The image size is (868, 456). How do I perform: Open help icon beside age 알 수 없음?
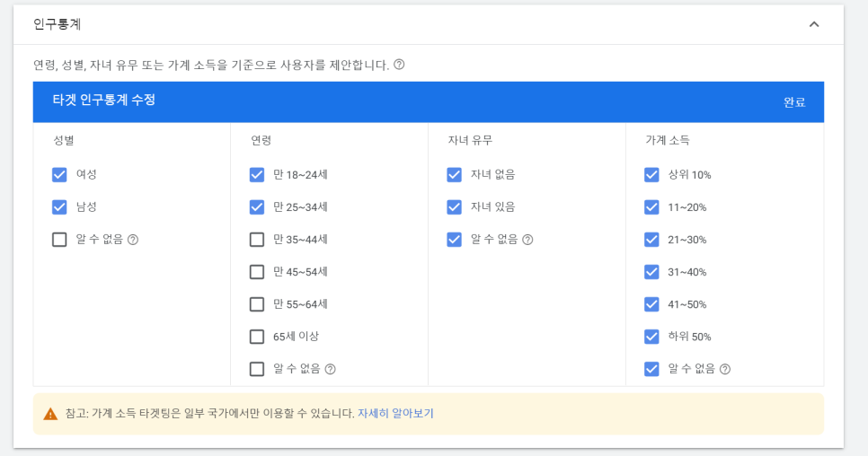[330, 369]
